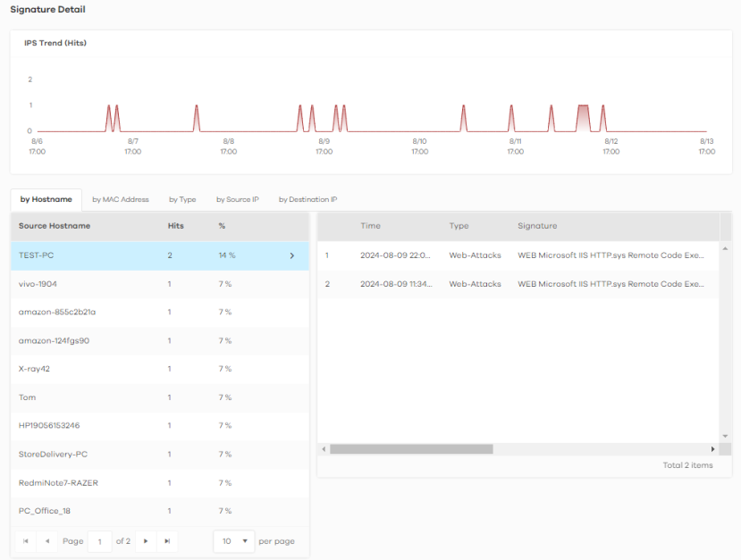Click the horizontal scrollbar thumb in signature table

click(x=411, y=449)
